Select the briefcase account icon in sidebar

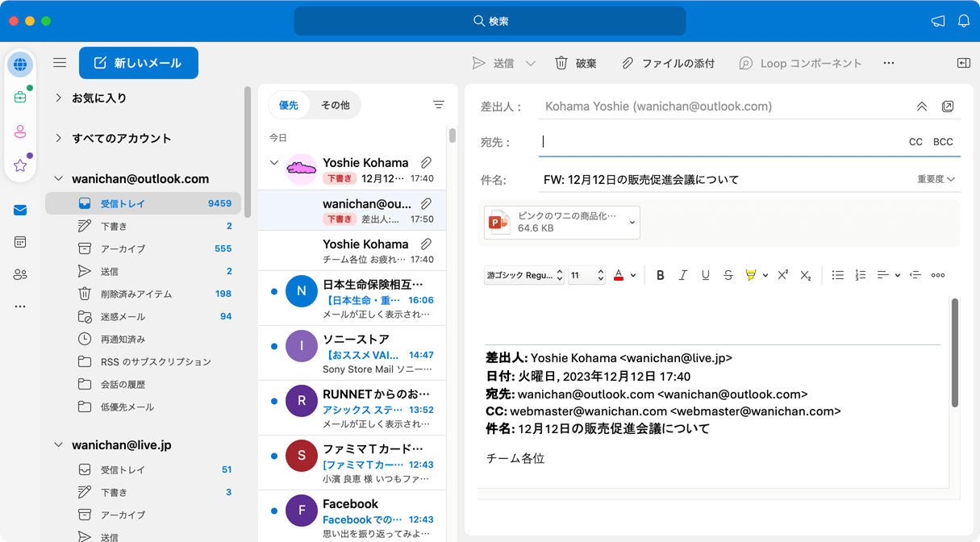coord(20,98)
